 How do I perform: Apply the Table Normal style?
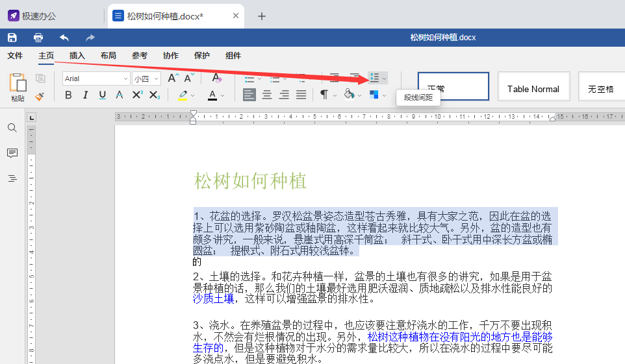(x=533, y=89)
